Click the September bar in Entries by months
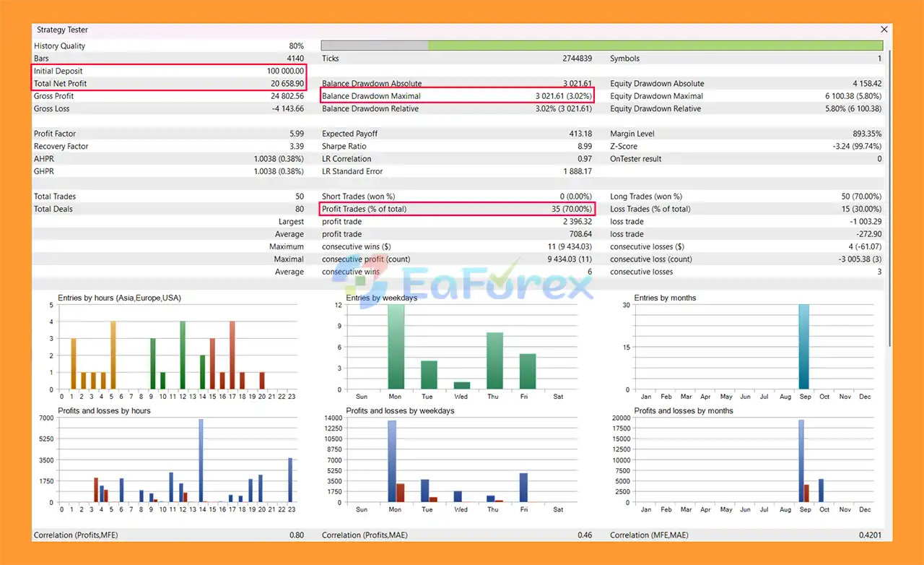The width and height of the screenshot is (924, 565). tap(804, 347)
